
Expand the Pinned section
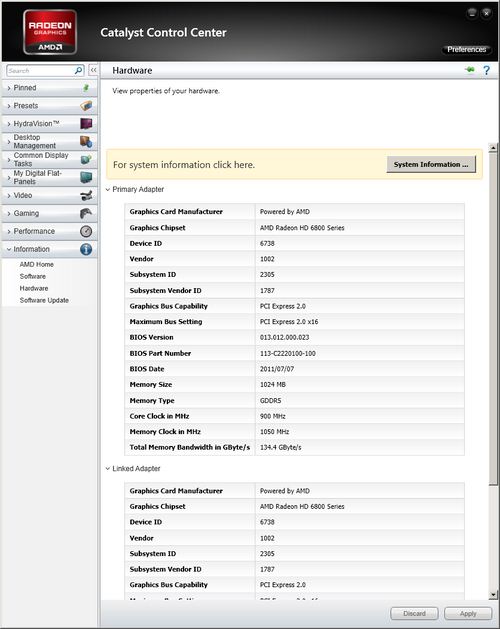pos(49,87)
